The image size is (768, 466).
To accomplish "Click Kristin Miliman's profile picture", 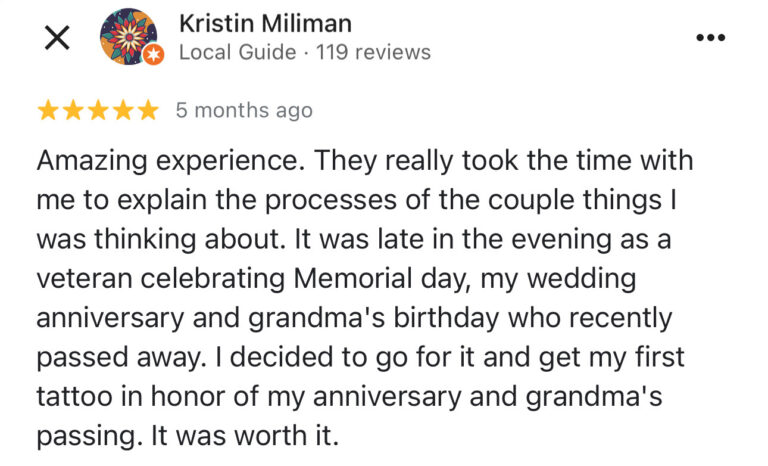I will 128,37.
